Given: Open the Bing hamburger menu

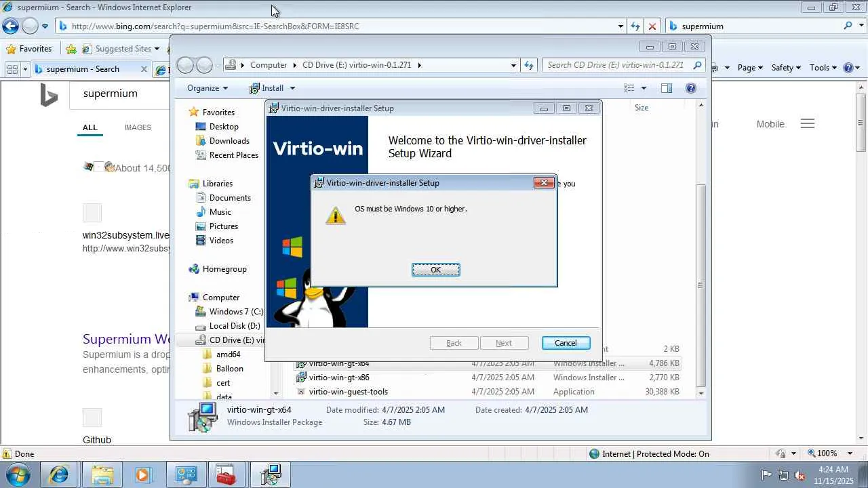Looking at the screenshot, I should coord(807,124).
